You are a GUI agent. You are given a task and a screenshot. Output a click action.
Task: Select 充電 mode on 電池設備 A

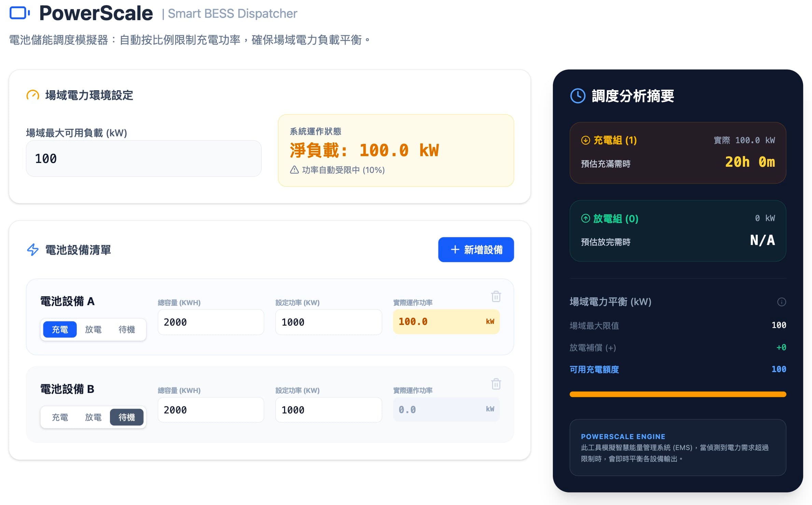(x=60, y=329)
